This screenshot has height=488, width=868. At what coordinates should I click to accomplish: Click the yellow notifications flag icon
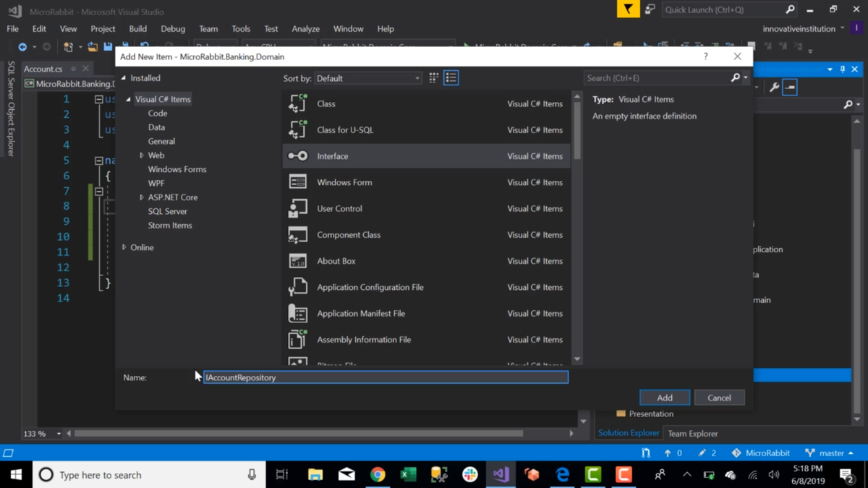click(x=628, y=9)
